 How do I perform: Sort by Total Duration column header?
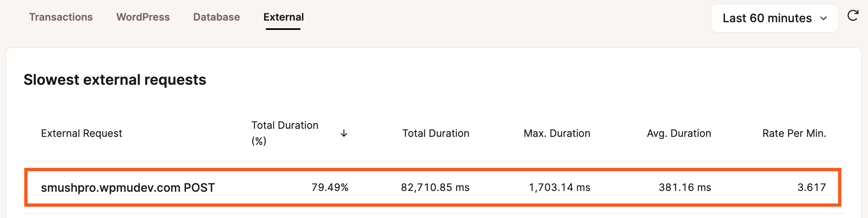(436, 133)
